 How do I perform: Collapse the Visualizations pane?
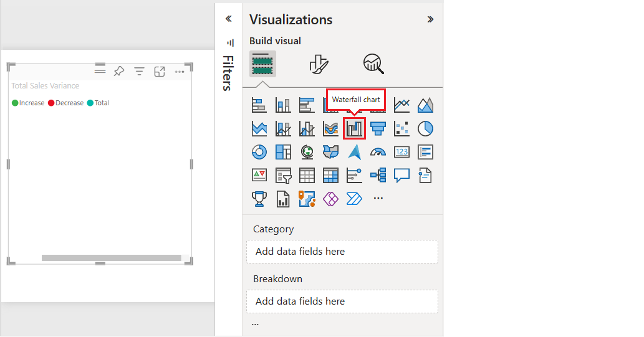tap(430, 19)
